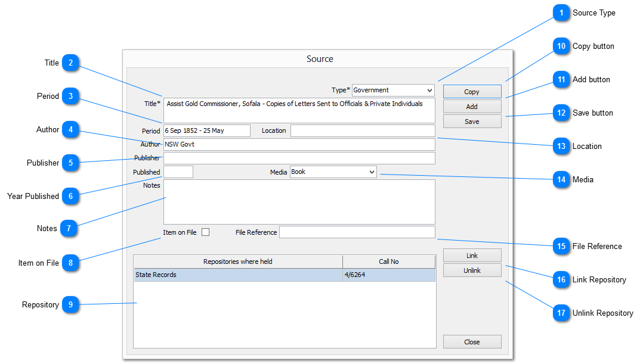Click callout badge 7 next to Notes
Image resolution: width=643 pixels, height=364 pixels.
point(69,229)
